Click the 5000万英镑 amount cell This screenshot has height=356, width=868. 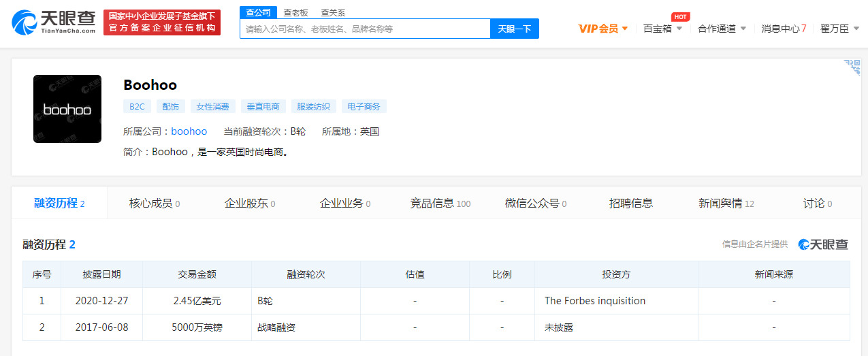click(x=197, y=327)
